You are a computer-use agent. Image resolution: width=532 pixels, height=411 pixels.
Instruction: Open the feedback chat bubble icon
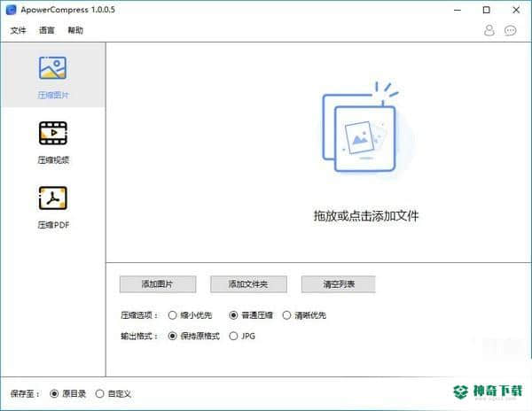[511, 30]
